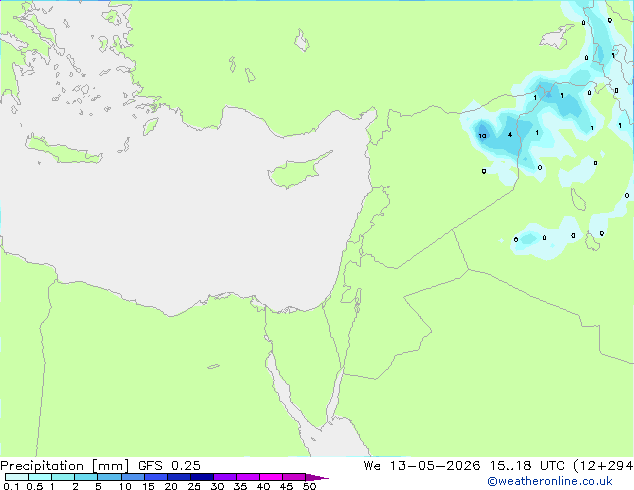Image resolution: width=634 pixels, height=490 pixels.
Task: Pick the 40–45 mm magenta legend swatch
Action: pyautogui.click(x=271, y=477)
